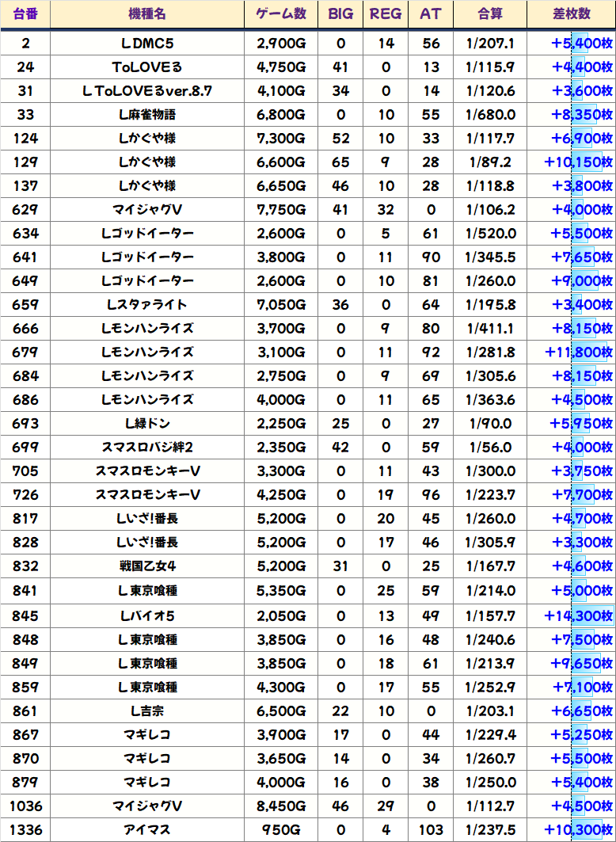Select Lスタァライト cell
Viewport: 616px width, 842px height.
(x=147, y=304)
